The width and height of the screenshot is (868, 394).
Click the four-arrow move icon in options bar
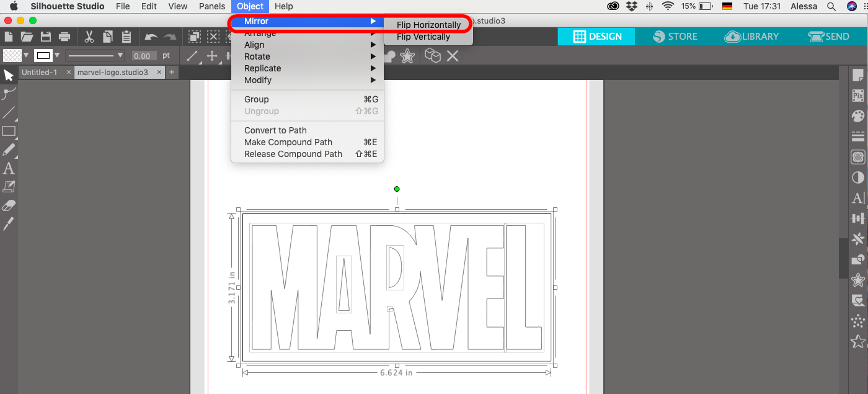coord(212,56)
